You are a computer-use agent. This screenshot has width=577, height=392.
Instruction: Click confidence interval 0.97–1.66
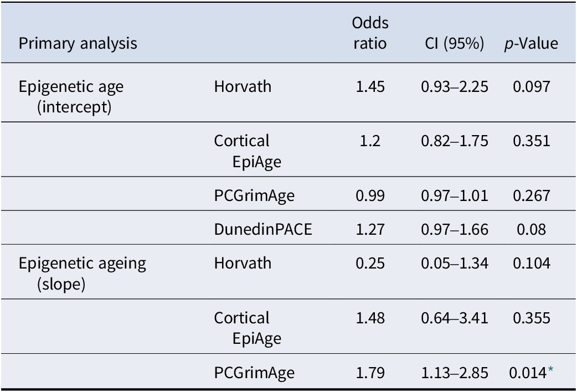[453, 229]
